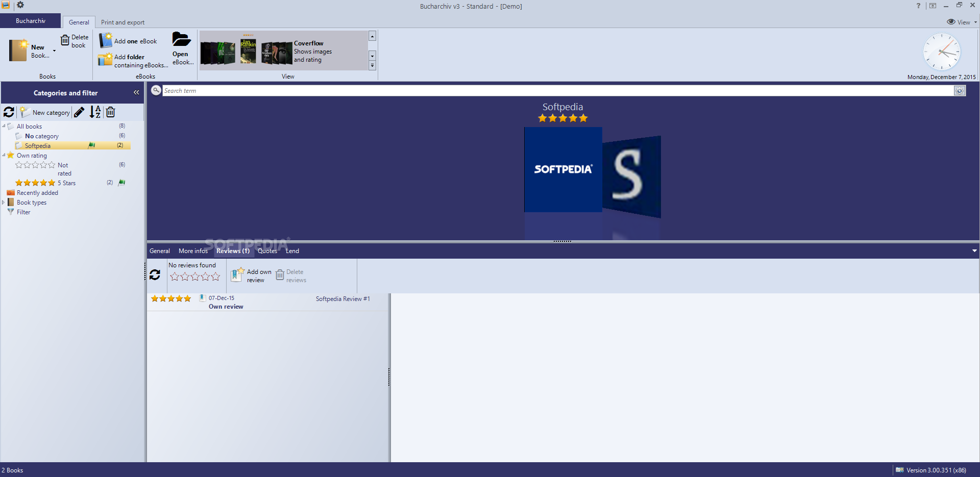
Task: Open the View dropdown with eye icon
Action: [962, 22]
